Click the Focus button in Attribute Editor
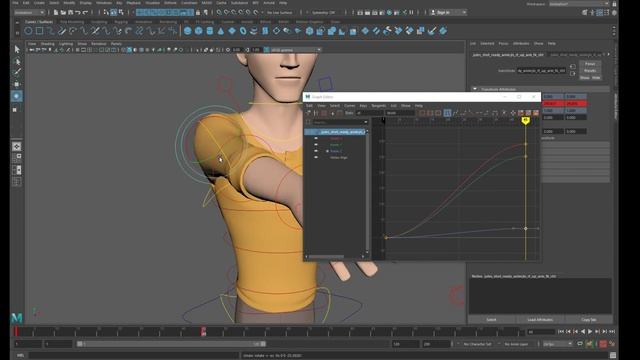The height and width of the screenshot is (360, 640). [x=590, y=64]
